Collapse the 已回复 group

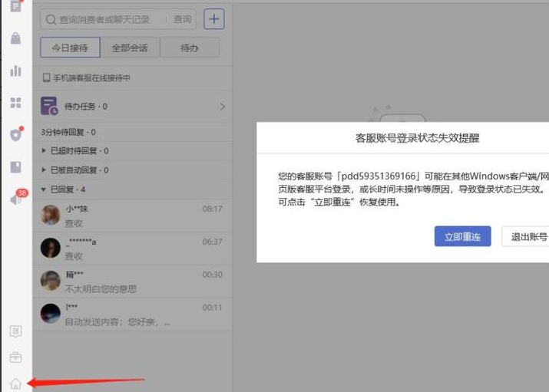(x=132, y=189)
